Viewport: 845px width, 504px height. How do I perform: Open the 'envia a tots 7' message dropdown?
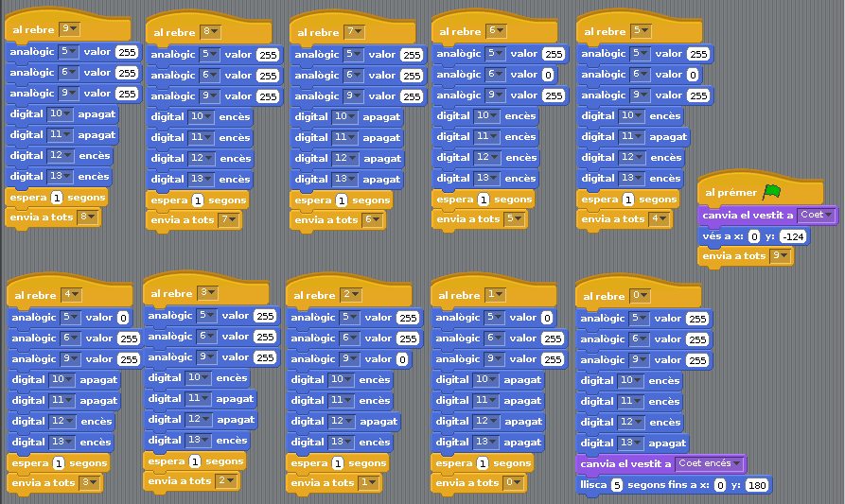(229, 219)
